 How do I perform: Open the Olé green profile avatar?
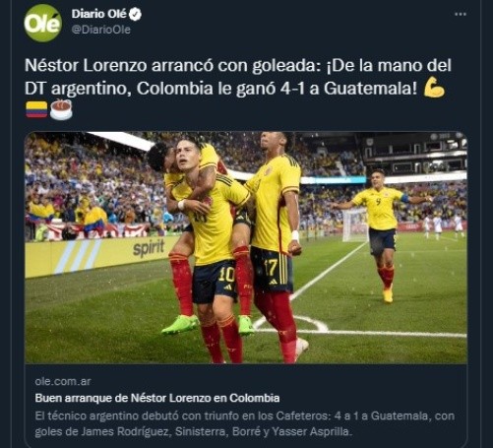coord(42,23)
